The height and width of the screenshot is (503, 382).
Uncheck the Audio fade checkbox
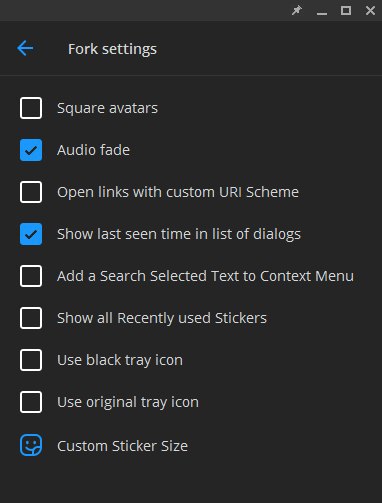pos(31,150)
